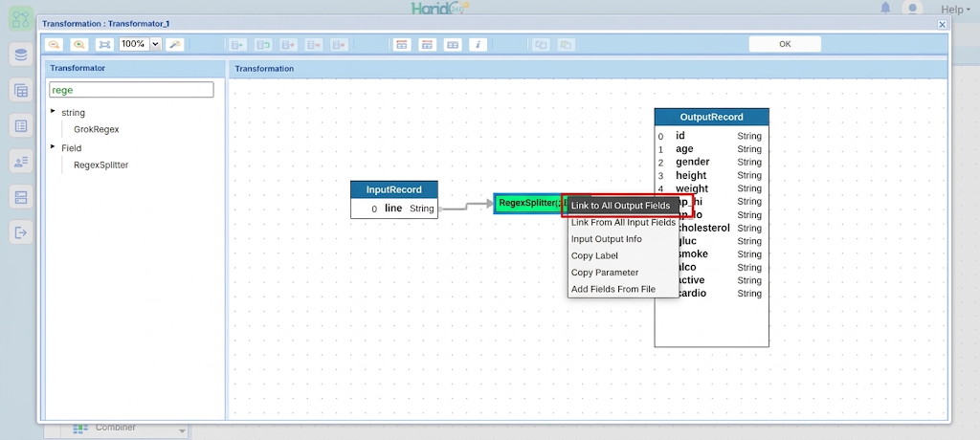Viewport: 980px width, 440px height.
Task: Select RegexSplitter in the transformator tree
Action: (x=101, y=165)
